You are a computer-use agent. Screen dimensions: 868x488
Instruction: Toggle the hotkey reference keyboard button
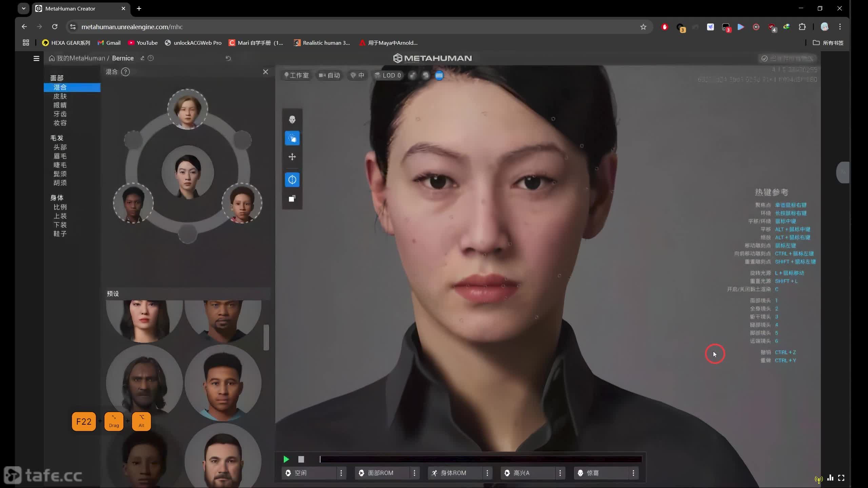tap(439, 76)
